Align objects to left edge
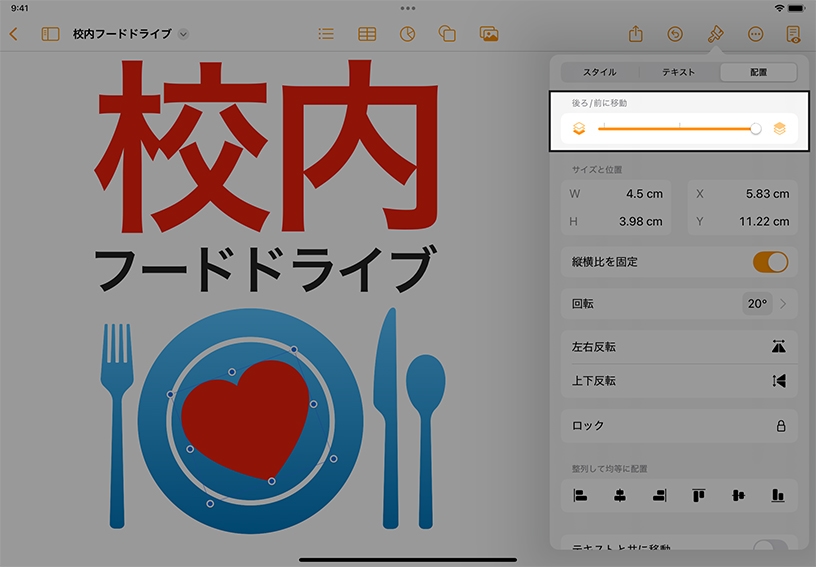 [580, 495]
